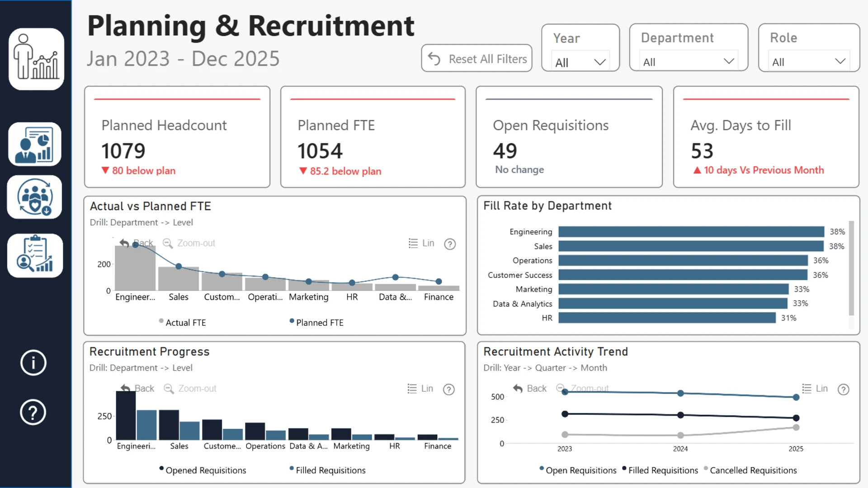
Task: Expand the Department filter dropdown
Action: pos(689,61)
